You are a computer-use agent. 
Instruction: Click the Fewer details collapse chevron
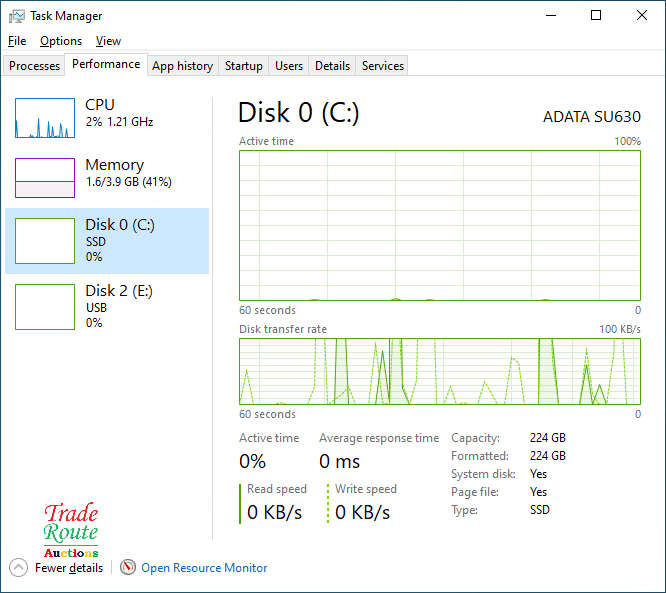tap(19, 567)
